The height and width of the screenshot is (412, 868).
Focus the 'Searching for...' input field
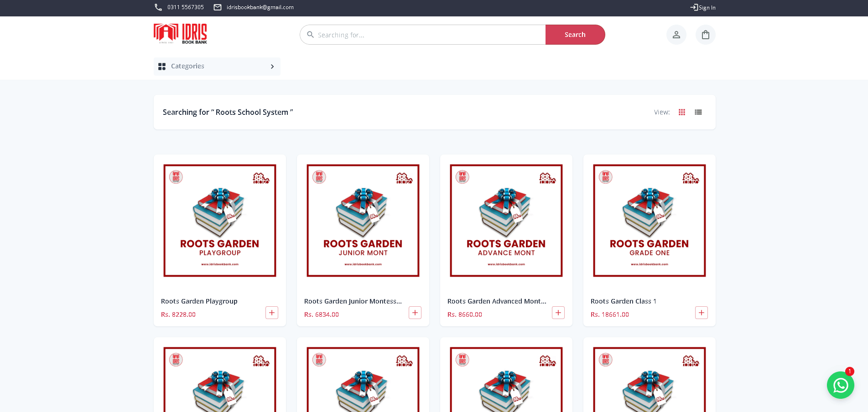(423, 35)
